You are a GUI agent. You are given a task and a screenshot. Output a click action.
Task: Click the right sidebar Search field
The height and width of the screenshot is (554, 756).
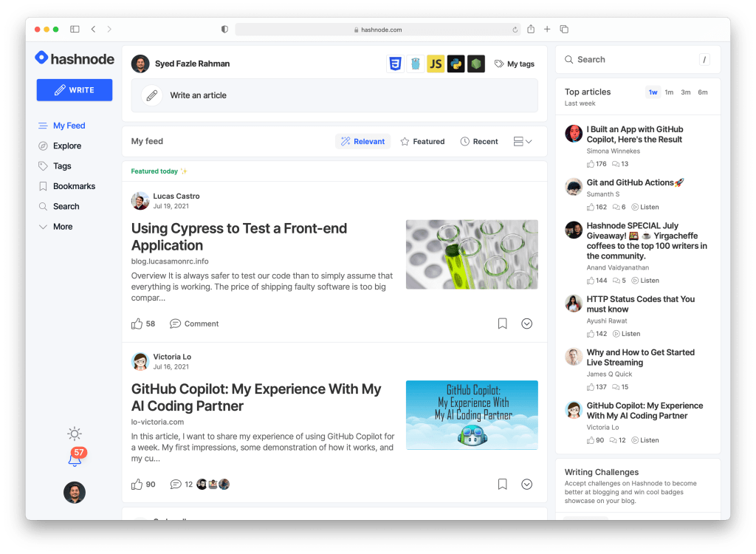tap(637, 59)
